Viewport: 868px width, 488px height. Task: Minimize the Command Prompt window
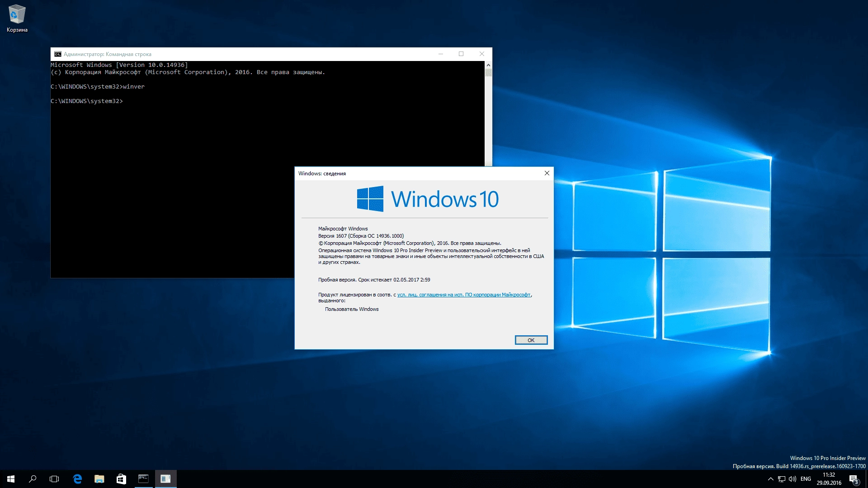tap(441, 54)
